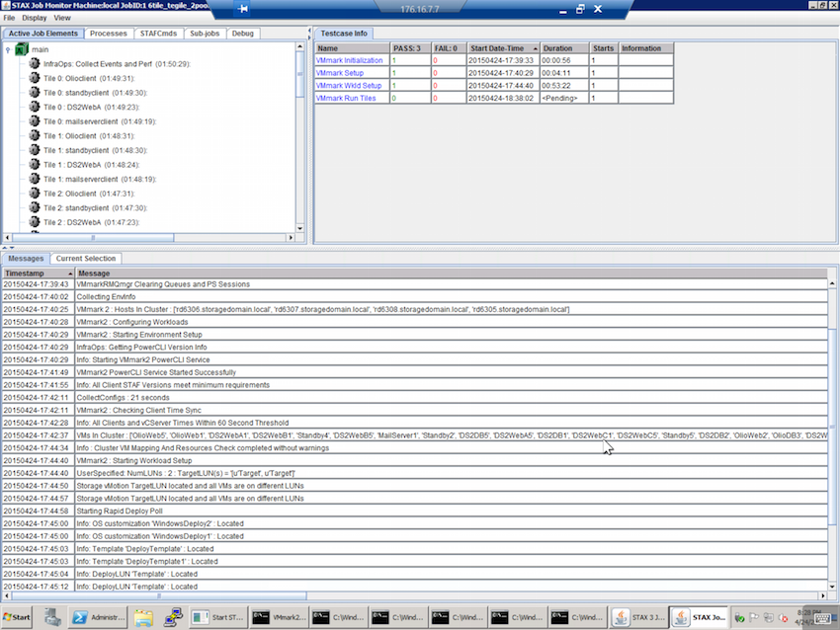Open the Current Selection tab
Screen dimensions: 840x630
coord(86,259)
